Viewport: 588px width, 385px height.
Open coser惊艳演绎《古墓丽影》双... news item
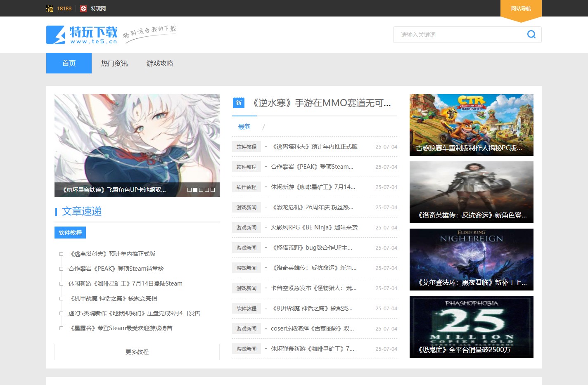pyautogui.click(x=313, y=328)
